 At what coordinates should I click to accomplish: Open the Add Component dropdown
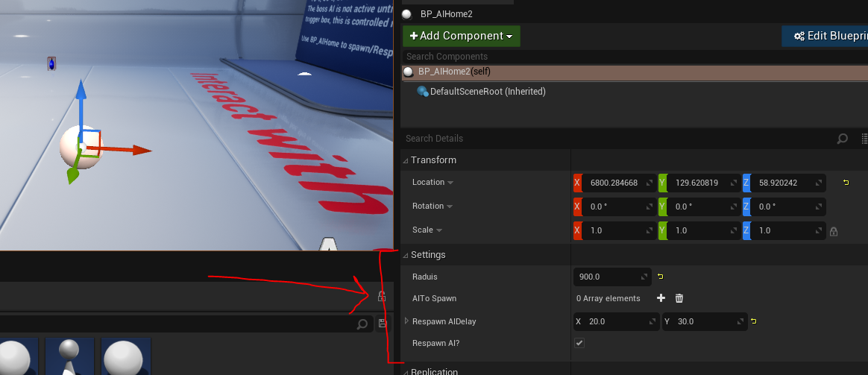461,36
